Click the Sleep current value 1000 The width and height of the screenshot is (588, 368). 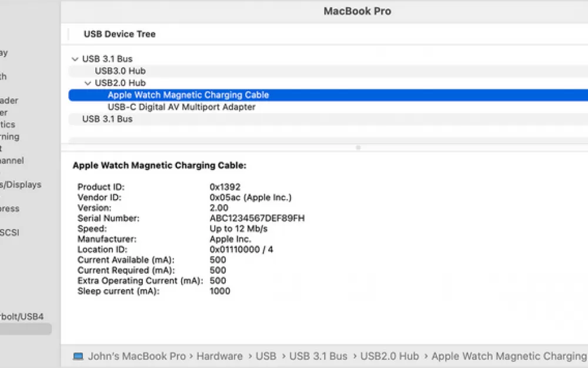click(220, 291)
